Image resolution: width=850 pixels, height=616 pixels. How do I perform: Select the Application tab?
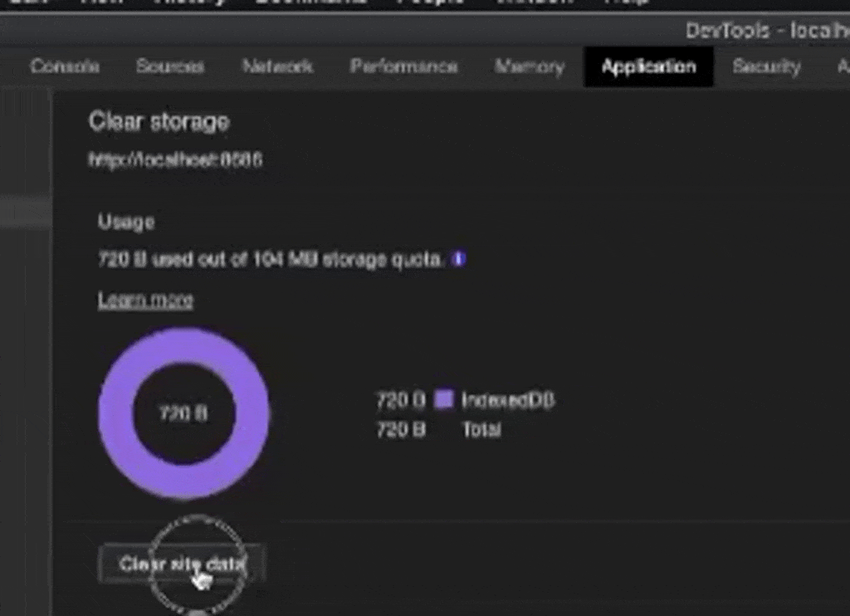tap(648, 66)
